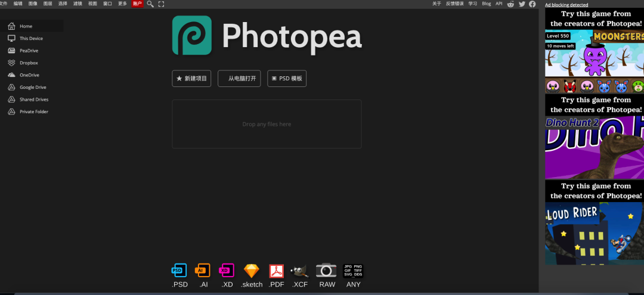
Task: Open the Dino Hunt 2 game ad
Action: pyautogui.click(x=595, y=137)
